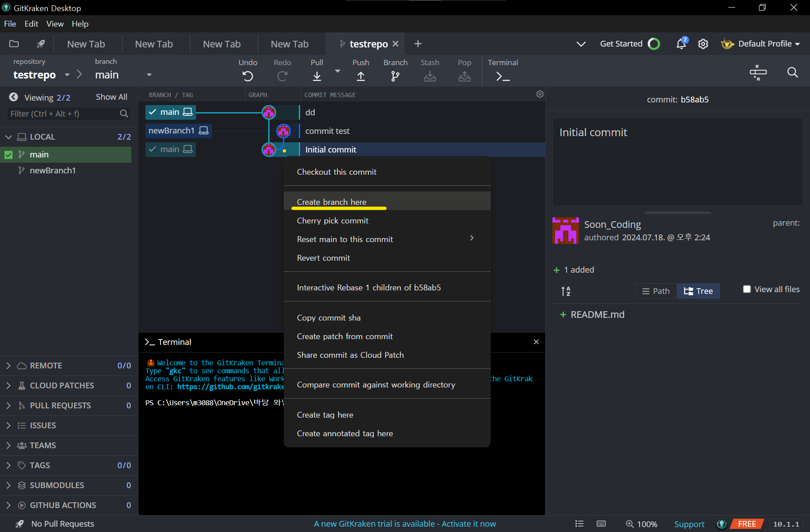Open Reset main to this commit submenu

[x=387, y=239]
